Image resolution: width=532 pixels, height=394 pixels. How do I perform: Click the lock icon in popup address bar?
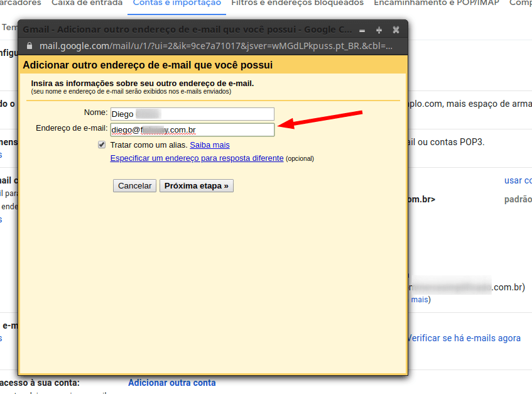click(30, 46)
